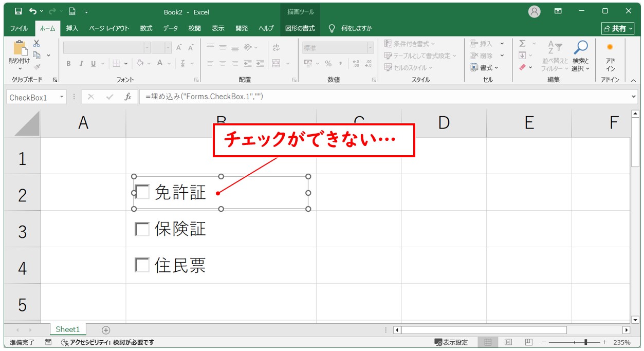
Task: Check the 免許証 checkbox
Action: pos(142,193)
